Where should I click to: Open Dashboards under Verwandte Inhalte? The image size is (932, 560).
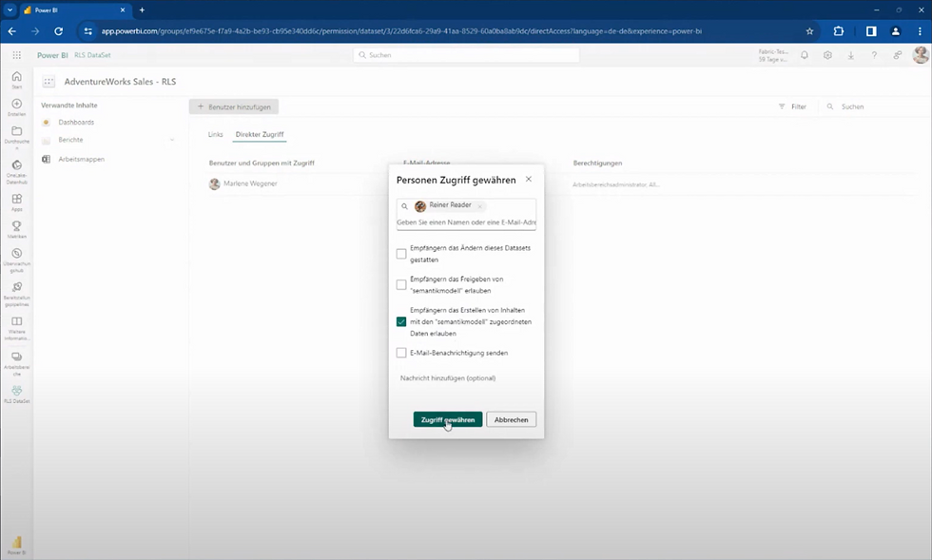click(76, 122)
